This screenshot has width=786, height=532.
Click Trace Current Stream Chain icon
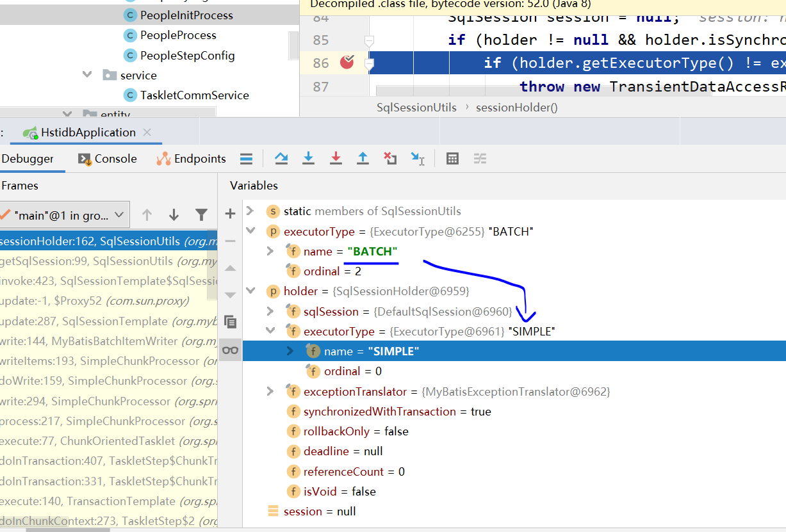pyautogui.click(x=480, y=158)
